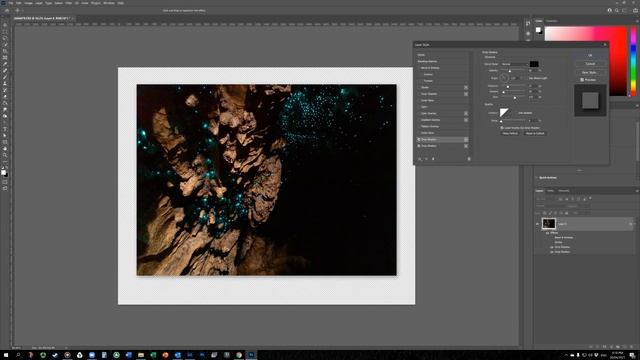Select the Eyedropper tool
This screenshot has width=640, height=360.
5,64
